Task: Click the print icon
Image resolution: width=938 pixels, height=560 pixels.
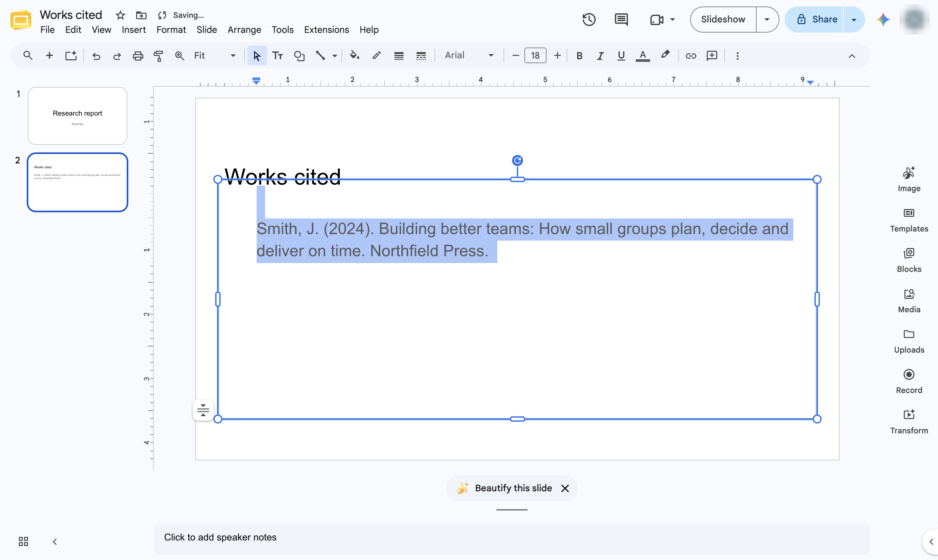Action: [138, 56]
